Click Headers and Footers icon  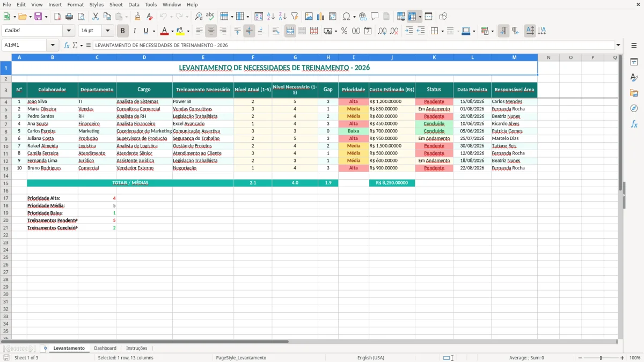[x=386, y=17]
